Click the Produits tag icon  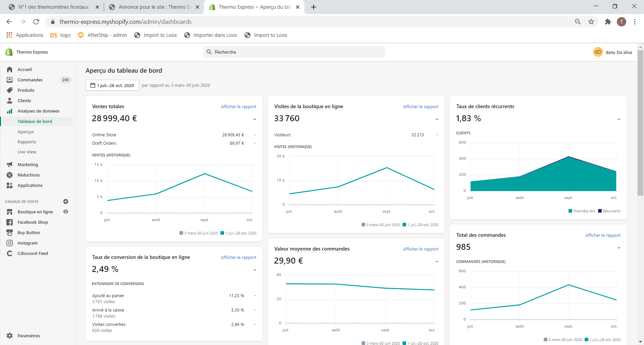tap(9, 90)
